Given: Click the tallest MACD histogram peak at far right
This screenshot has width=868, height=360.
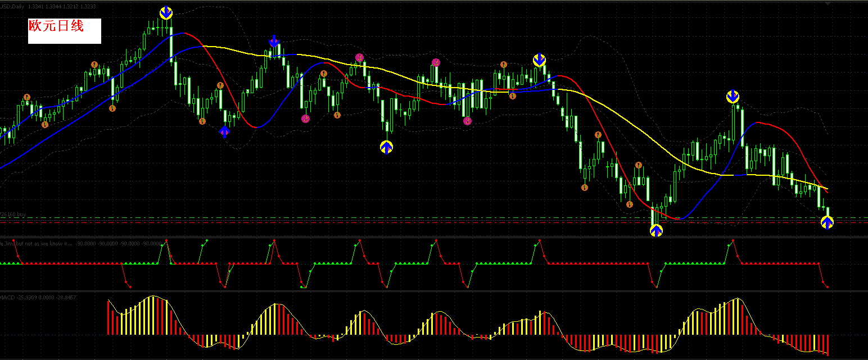Looking at the screenshot, I should tap(738, 316).
